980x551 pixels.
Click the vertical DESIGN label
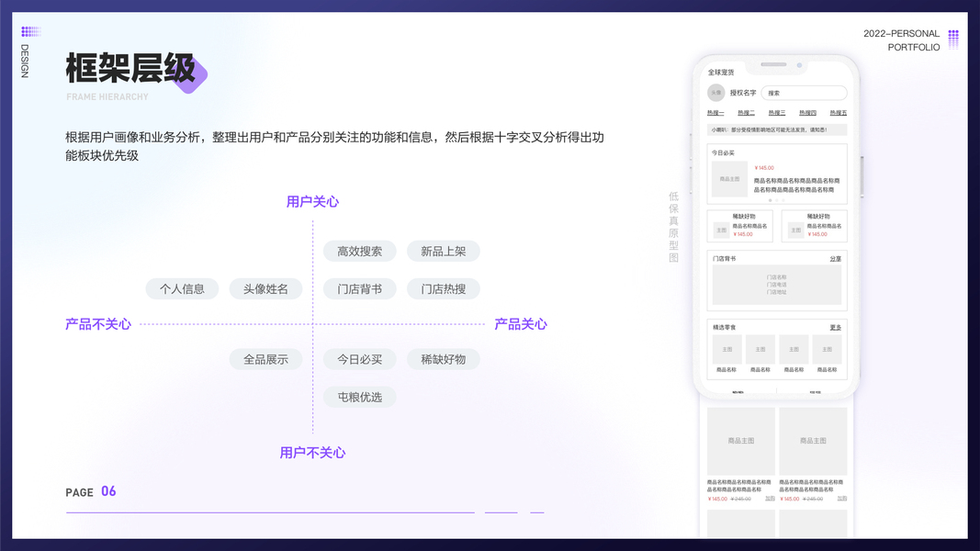tap(25, 61)
